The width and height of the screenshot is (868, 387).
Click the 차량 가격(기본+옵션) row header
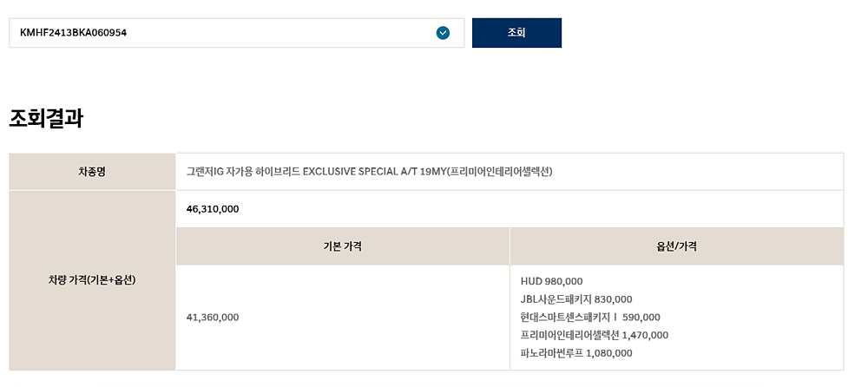[x=92, y=280]
